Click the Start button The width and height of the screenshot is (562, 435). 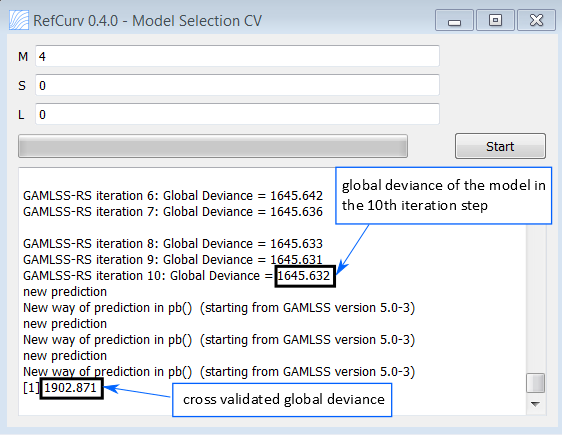tap(500, 146)
